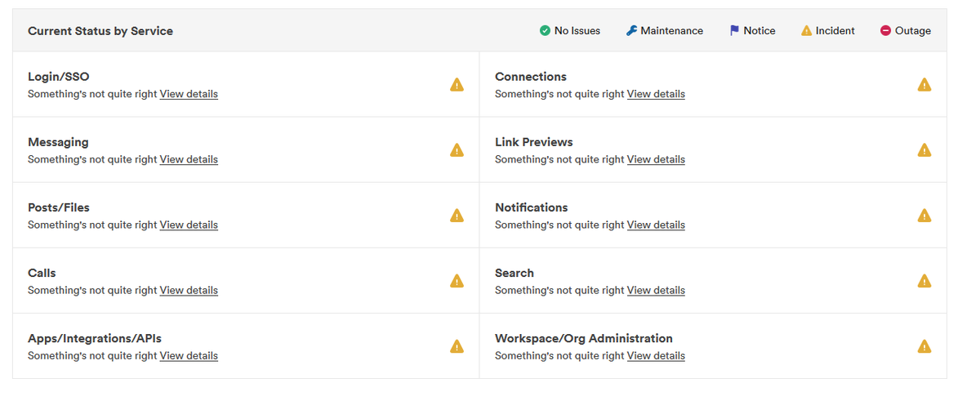980x401 pixels.
Task: View details for Workspace/Org Administration
Action: 656,355
